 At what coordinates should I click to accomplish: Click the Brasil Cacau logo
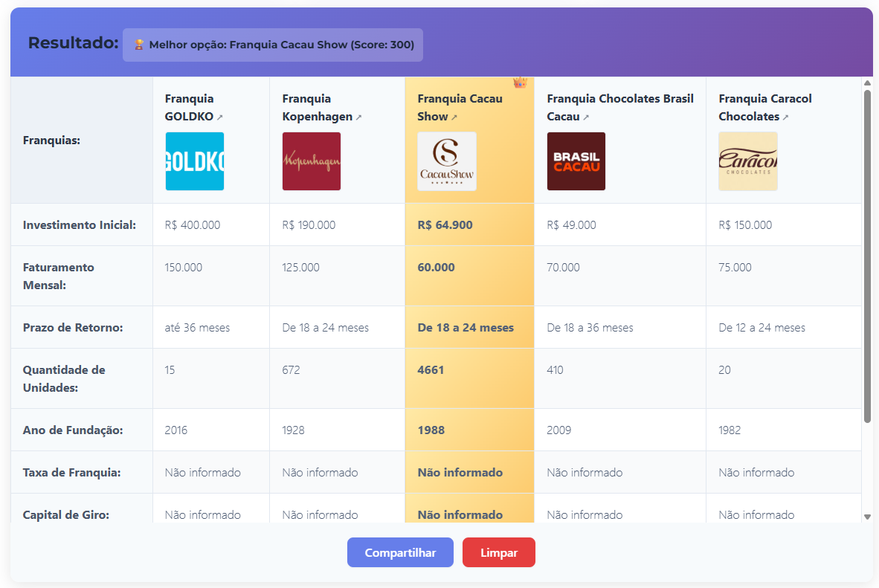point(576,161)
